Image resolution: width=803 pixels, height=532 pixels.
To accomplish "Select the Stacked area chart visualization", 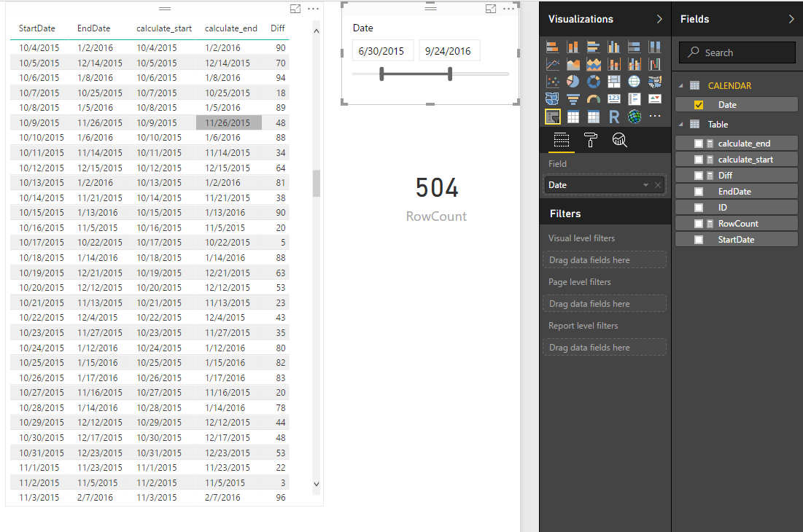I will 594,64.
